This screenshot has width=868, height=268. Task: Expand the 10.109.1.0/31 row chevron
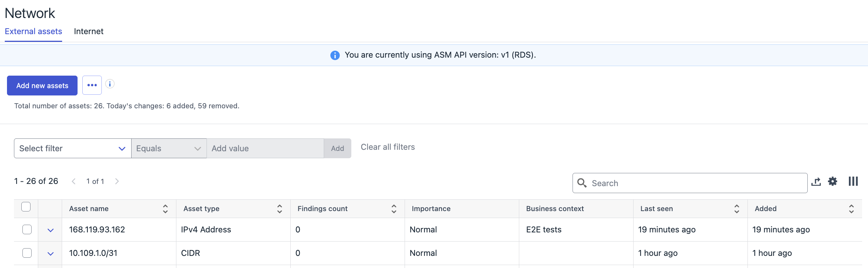coord(51,254)
